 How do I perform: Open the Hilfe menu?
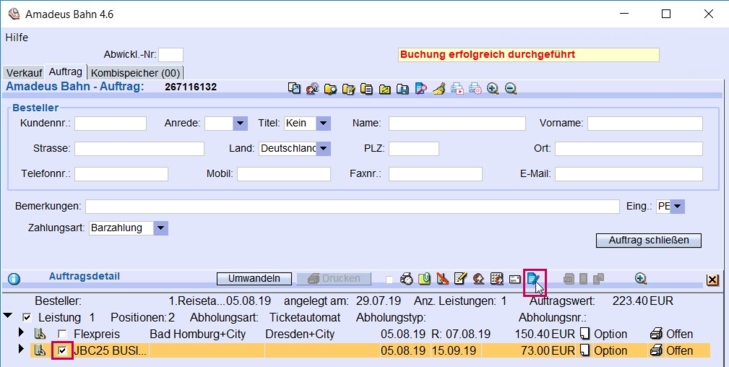pyautogui.click(x=17, y=38)
